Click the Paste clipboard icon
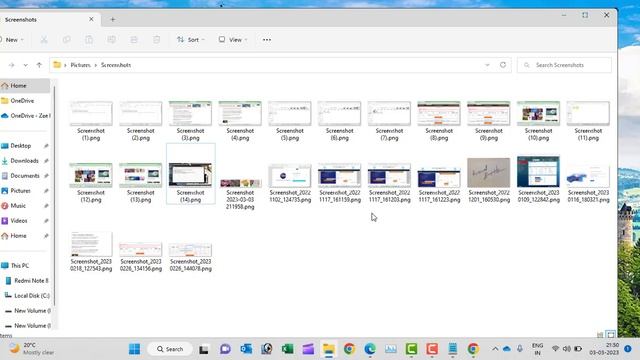This screenshot has height=360, width=640. pos(89,40)
